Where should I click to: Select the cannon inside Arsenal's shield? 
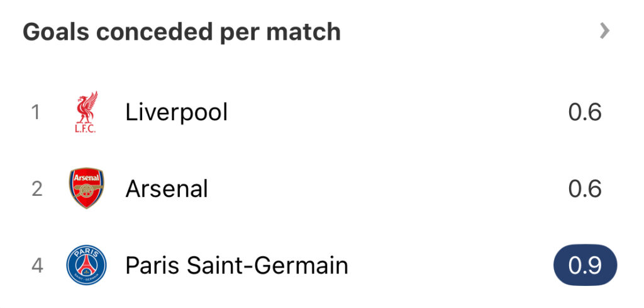tap(86, 191)
